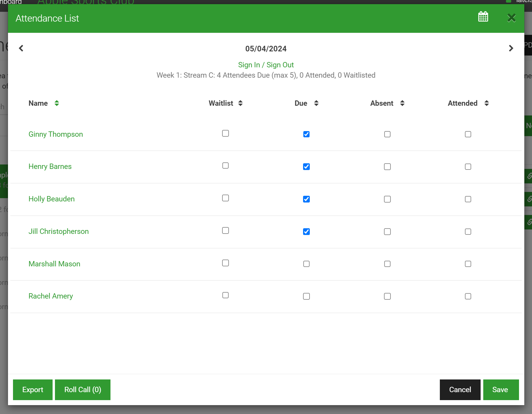
Task: Uncheck Due for Ginny Thompson
Action: pos(306,134)
